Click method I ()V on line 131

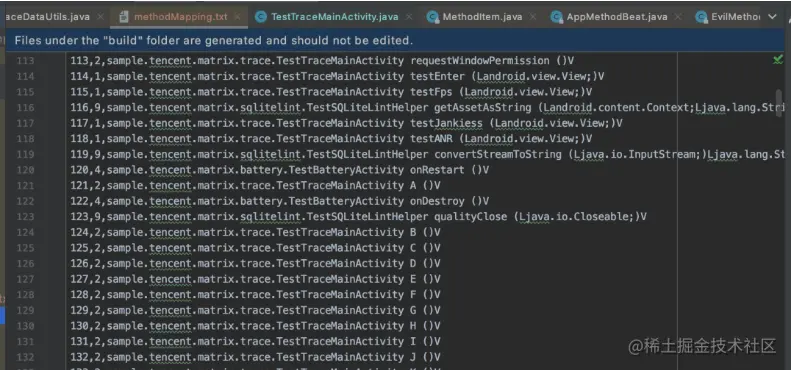coord(425,342)
